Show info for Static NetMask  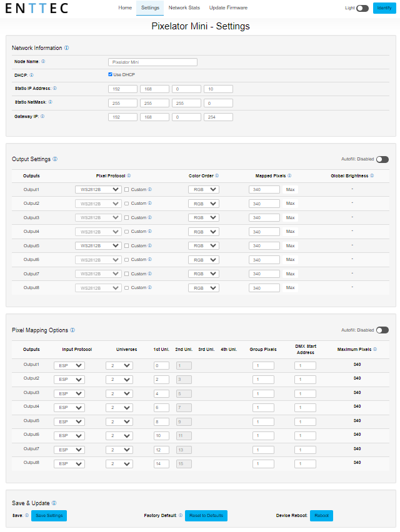(50, 102)
